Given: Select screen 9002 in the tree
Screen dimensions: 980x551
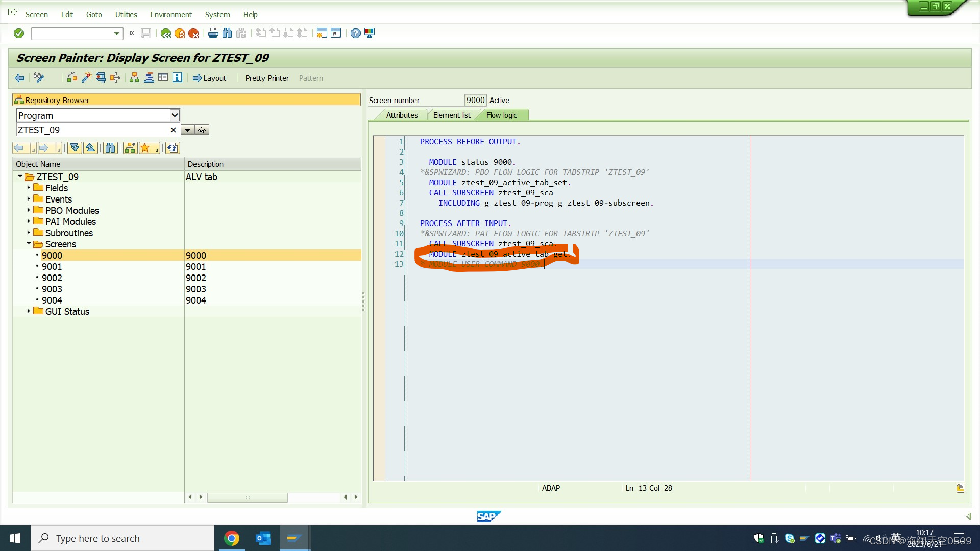Looking at the screenshot, I should pos(52,278).
